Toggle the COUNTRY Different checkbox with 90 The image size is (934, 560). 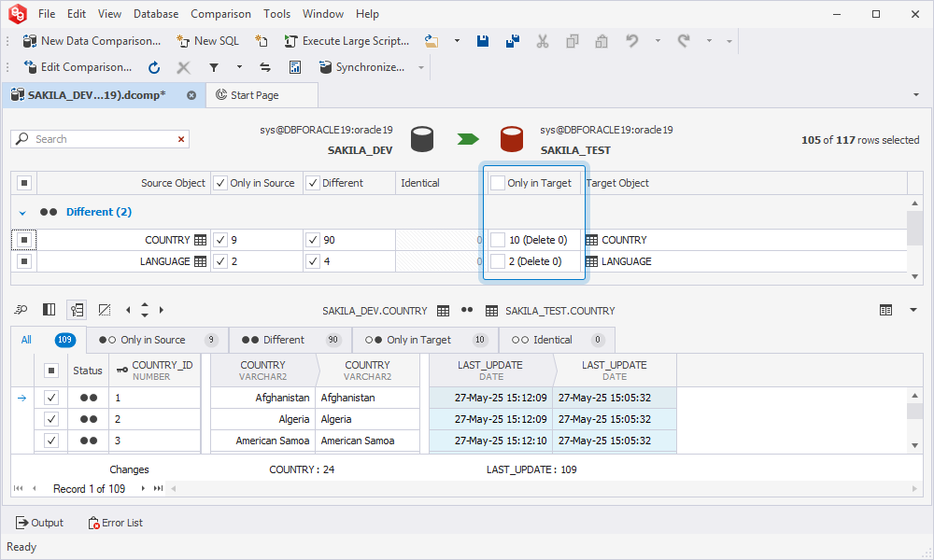click(313, 240)
